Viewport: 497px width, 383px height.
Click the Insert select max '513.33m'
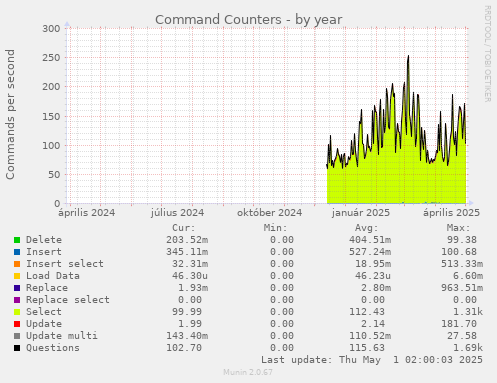pos(462,264)
